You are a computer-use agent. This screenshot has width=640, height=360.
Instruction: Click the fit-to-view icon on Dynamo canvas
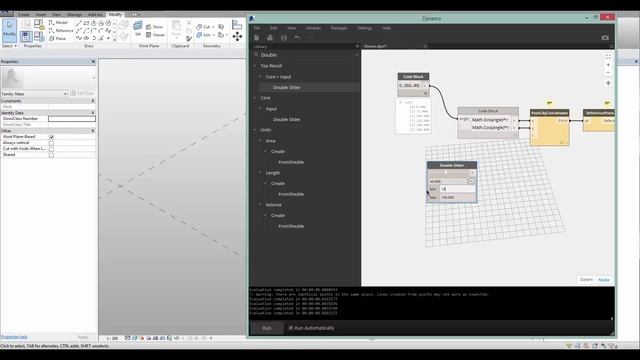click(608, 57)
